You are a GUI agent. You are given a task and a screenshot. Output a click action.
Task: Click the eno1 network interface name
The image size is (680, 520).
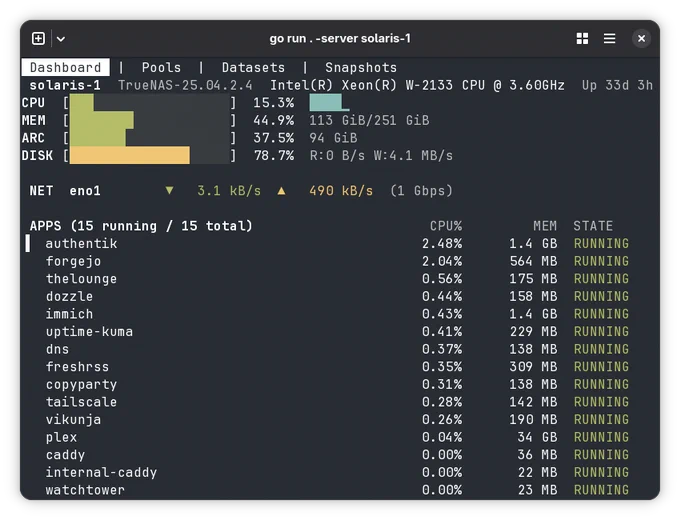coord(85,191)
